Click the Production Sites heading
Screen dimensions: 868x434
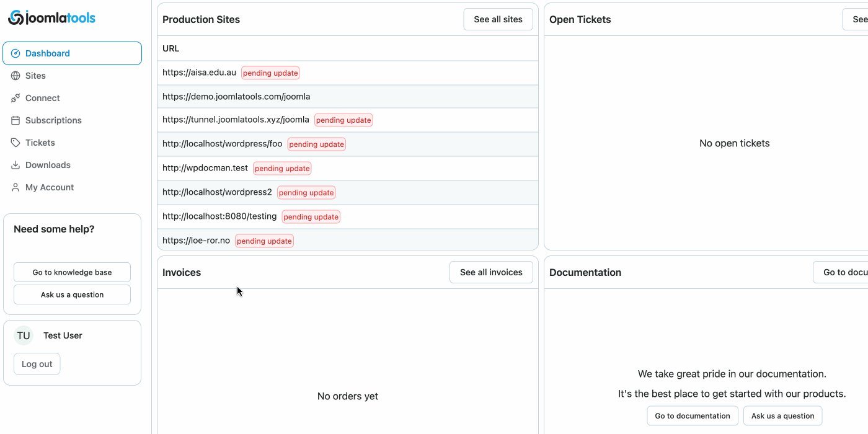click(x=201, y=19)
